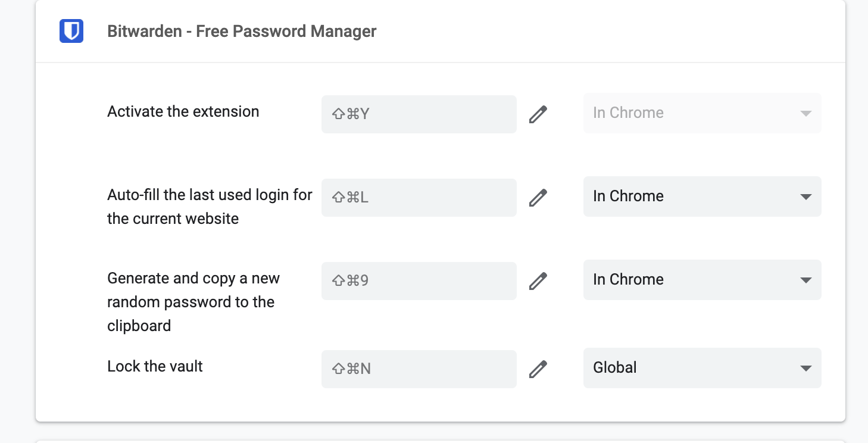Open the Global scope dropdown

click(x=701, y=368)
